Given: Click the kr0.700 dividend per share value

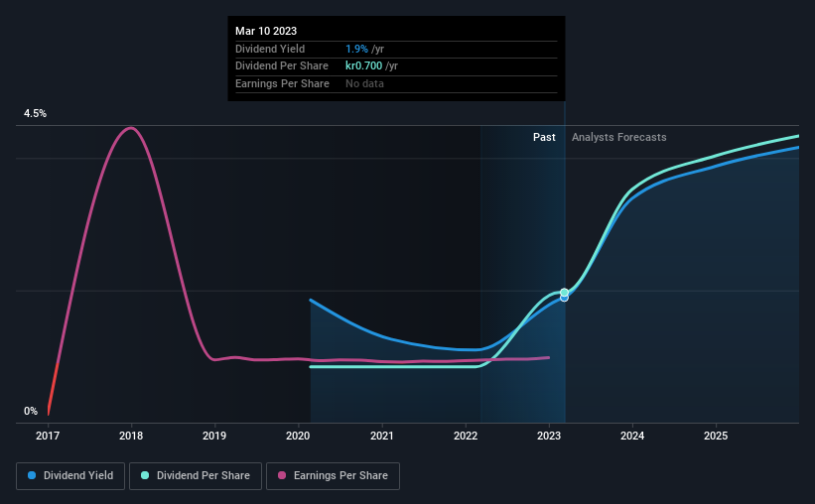Looking at the screenshot, I should pyautogui.click(x=364, y=66).
